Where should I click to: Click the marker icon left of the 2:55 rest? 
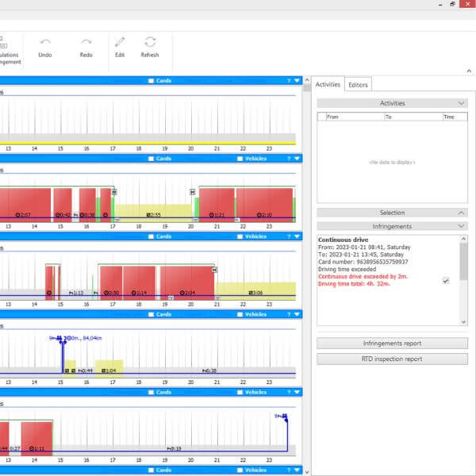point(114,192)
